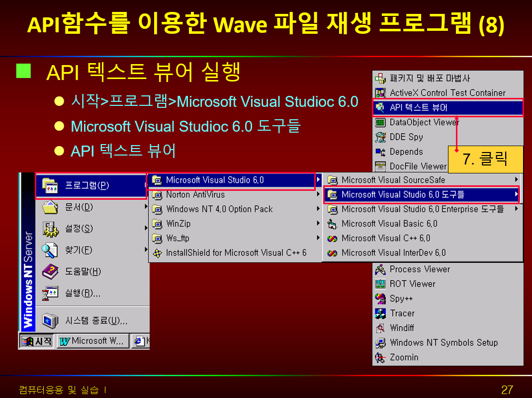Expand the 찾기(F) submenu arrow

(146, 249)
